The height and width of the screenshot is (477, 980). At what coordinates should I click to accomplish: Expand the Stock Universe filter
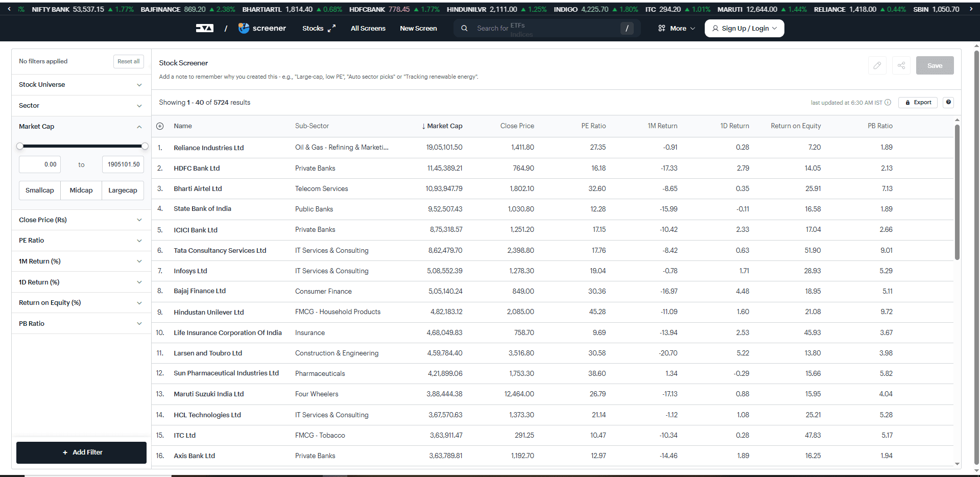[x=81, y=85]
